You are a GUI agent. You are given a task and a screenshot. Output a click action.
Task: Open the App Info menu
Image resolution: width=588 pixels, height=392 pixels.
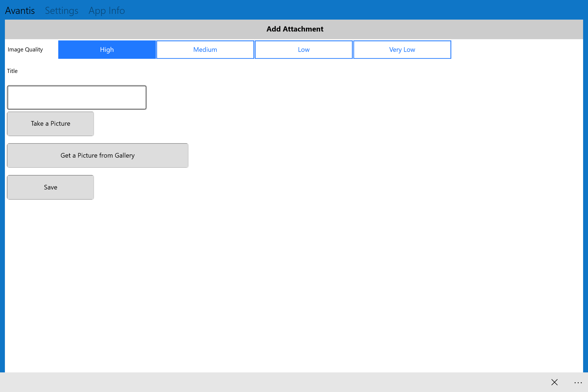[107, 10]
